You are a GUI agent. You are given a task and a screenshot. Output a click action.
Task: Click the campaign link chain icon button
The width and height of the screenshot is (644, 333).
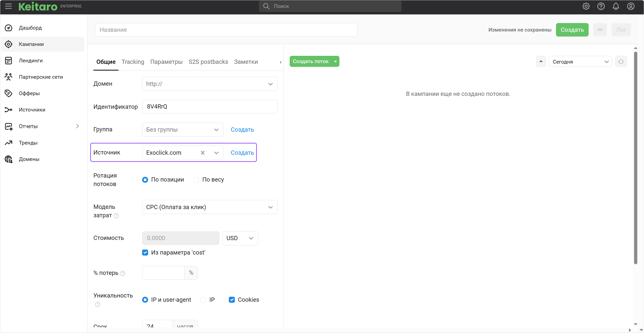(x=600, y=30)
